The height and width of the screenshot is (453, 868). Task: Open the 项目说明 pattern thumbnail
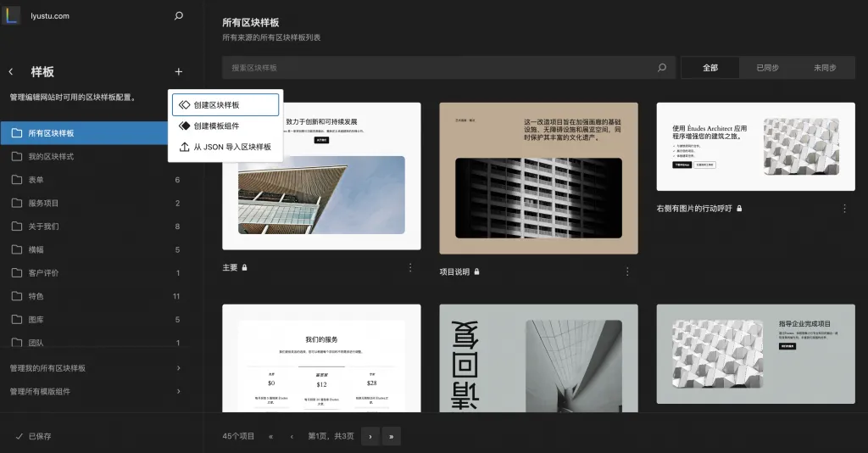pos(538,178)
